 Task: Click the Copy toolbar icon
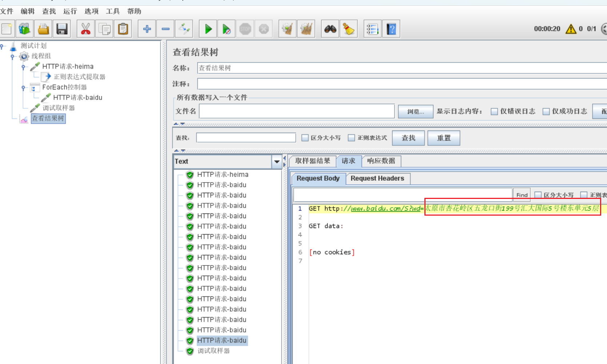[104, 29]
